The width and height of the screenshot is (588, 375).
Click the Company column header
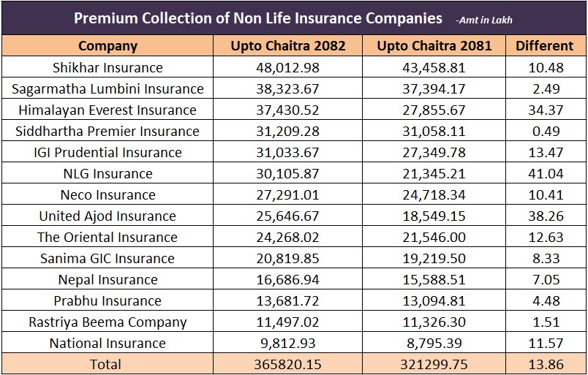click(108, 46)
